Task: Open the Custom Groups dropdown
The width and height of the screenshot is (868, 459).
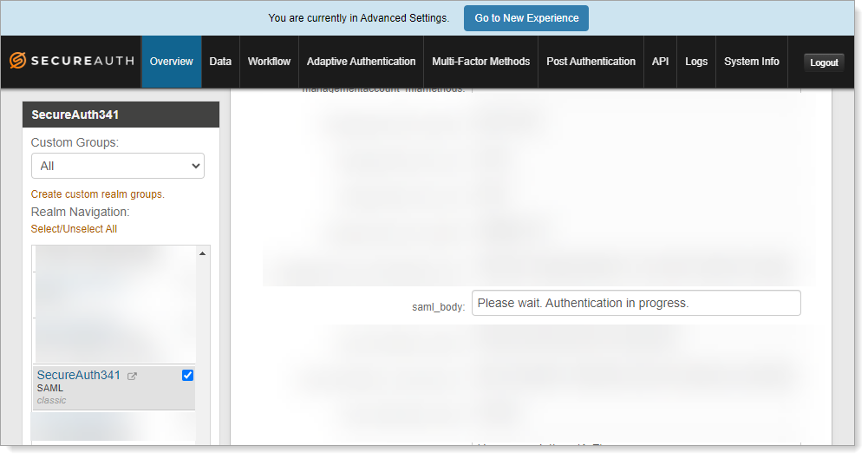Action: [118, 166]
